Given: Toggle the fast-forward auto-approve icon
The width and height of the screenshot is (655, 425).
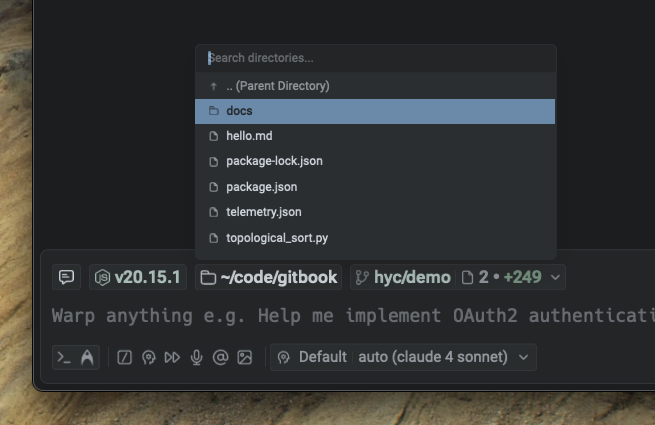Looking at the screenshot, I should pos(172,357).
